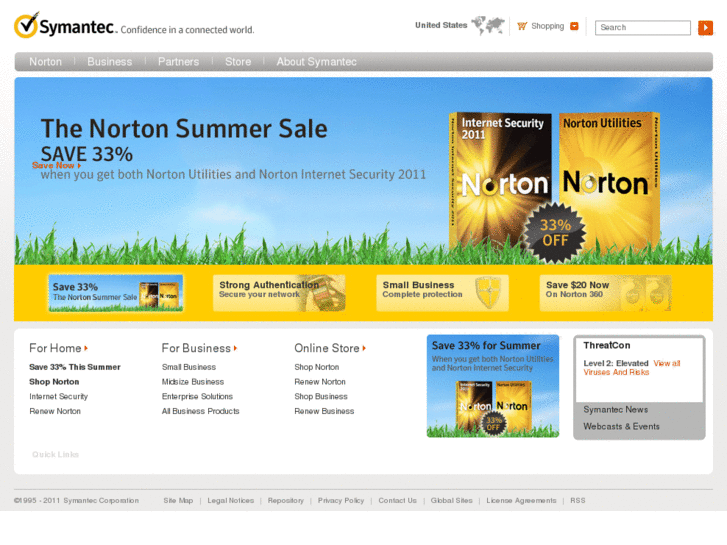Open Enterprise Solutions link
Viewport: 727px width, 545px height.
click(x=197, y=397)
